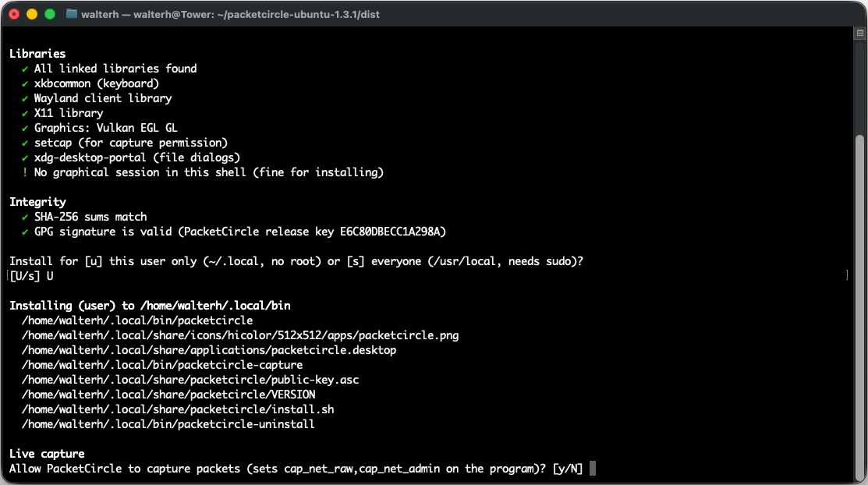Click the '[U/s] U' answer line

(x=31, y=276)
